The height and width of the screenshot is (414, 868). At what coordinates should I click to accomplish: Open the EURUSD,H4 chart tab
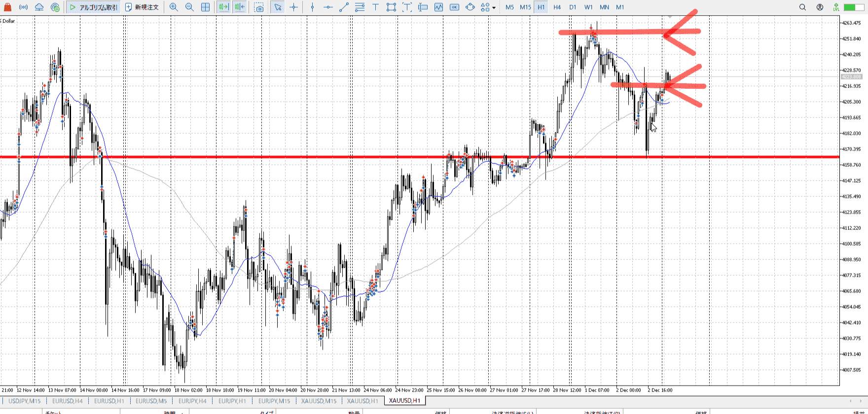point(68,401)
